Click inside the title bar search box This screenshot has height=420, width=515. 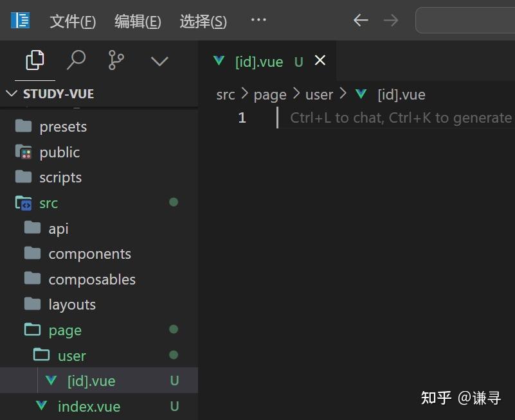pyautogui.click(x=469, y=20)
